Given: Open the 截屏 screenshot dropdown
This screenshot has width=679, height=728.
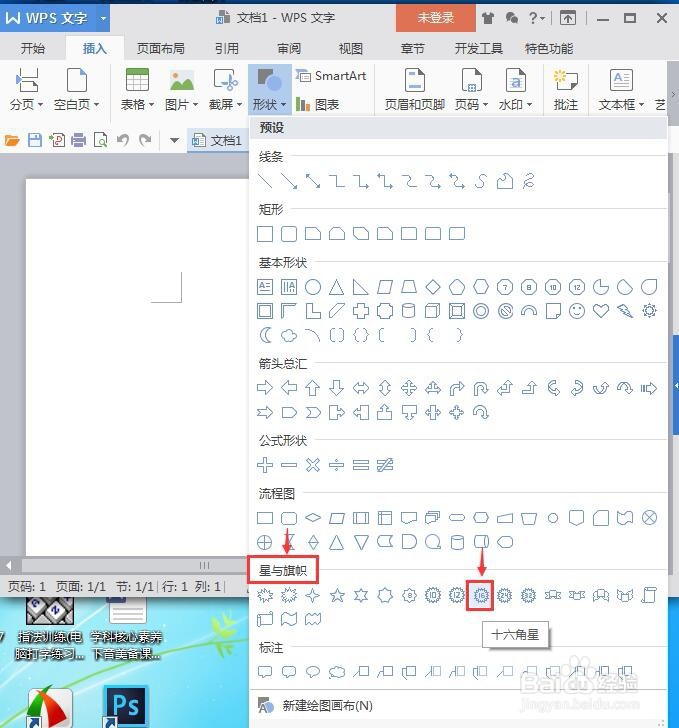Looking at the screenshot, I should (225, 90).
